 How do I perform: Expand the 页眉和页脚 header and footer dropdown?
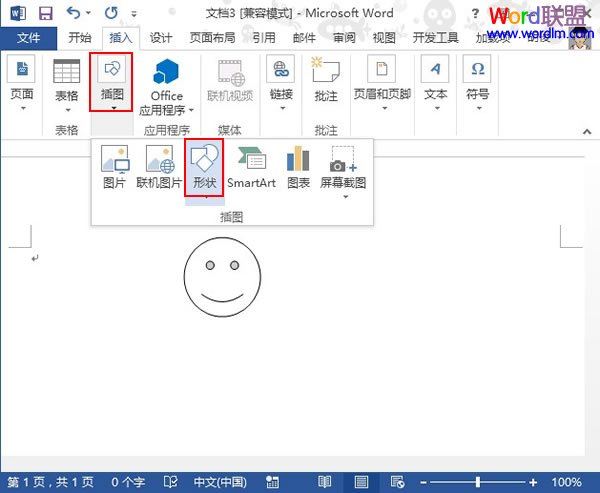tap(381, 107)
